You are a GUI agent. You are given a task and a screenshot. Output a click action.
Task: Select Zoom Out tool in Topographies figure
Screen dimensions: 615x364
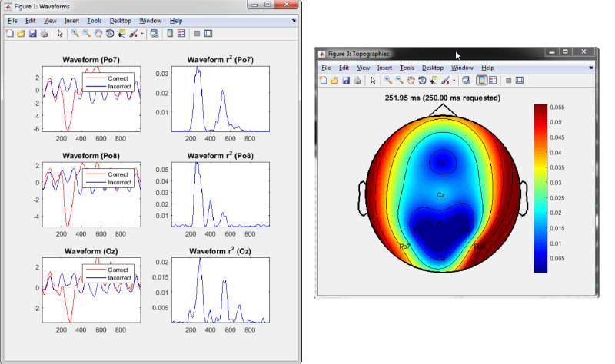point(399,81)
